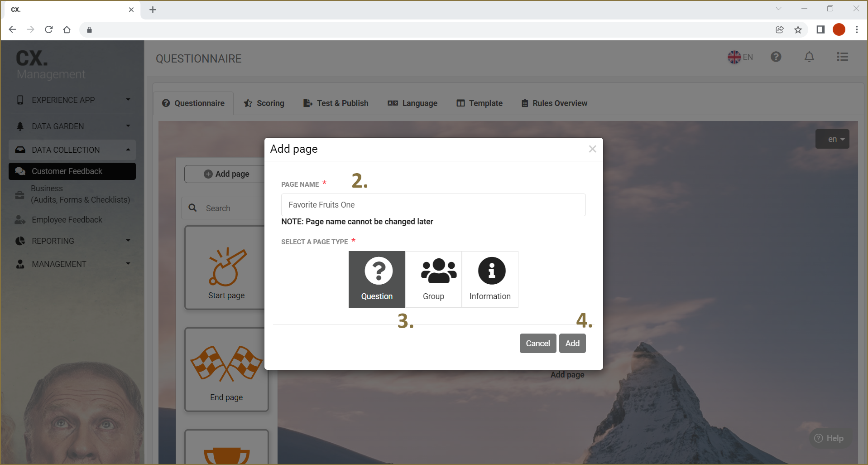Click the Help widget button
Viewport: 868px width, 465px height.
pos(829,438)
